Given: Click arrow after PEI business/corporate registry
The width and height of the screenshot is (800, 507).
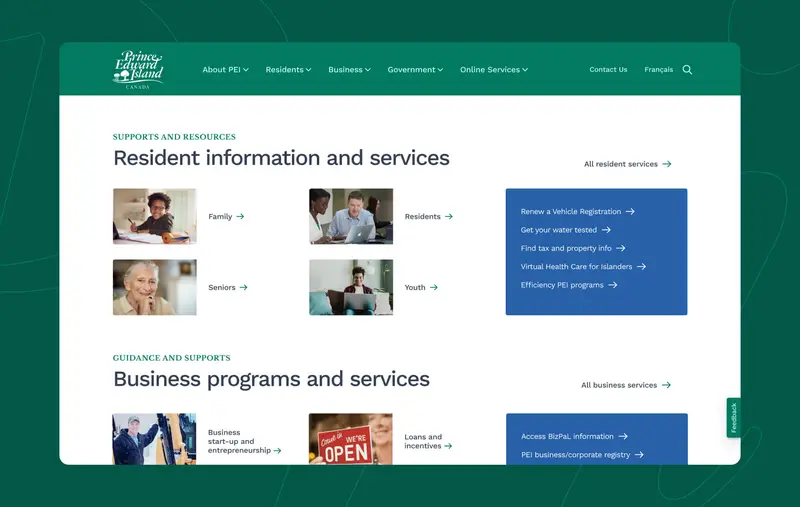Looking at the screenshot, I should 639,455.
